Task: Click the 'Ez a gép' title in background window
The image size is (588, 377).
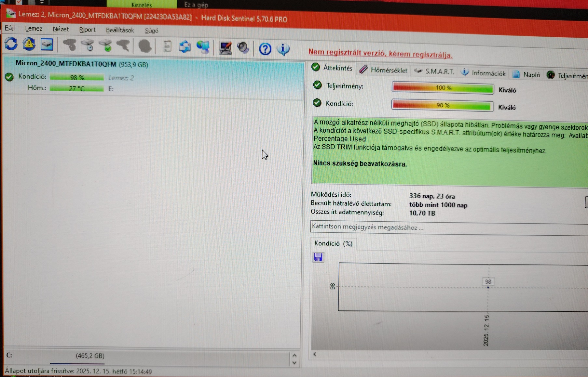Action: tap(196, 5)
